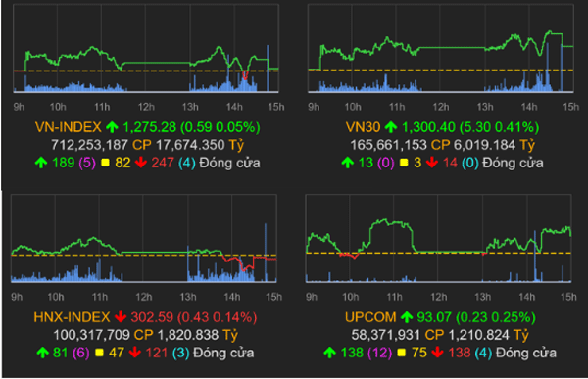Click the red decliners arrow beside 14
The height and width of the screenshot is (379, 588).
point(432,163)
